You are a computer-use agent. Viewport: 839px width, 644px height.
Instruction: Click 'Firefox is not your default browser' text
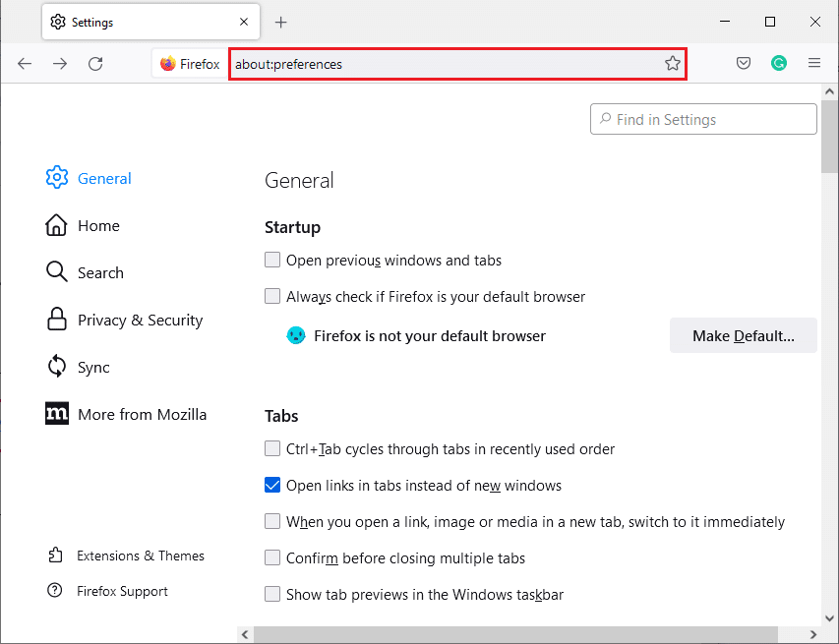tap(430, 336)
